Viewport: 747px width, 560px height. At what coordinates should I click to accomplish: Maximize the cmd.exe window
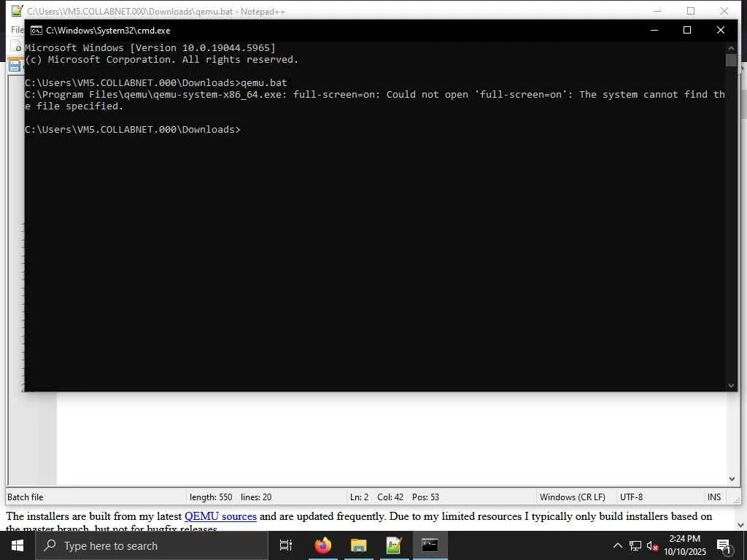pyautogui.click(x=687, y=30)
